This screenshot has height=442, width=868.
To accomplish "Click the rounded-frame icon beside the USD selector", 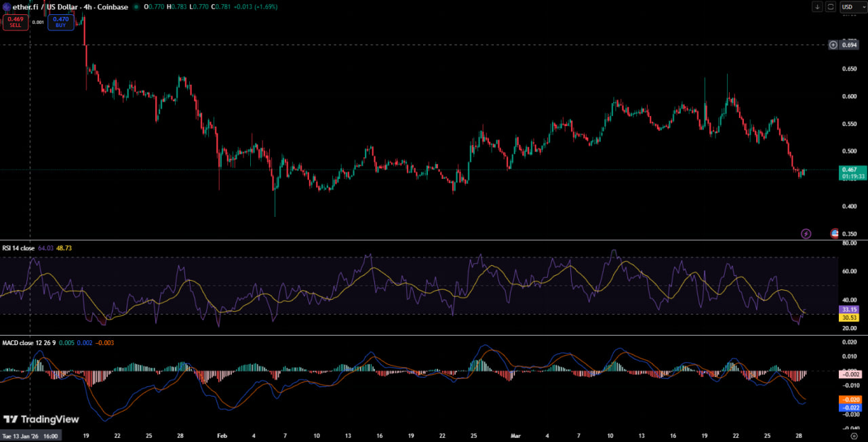I will point(831,7).
